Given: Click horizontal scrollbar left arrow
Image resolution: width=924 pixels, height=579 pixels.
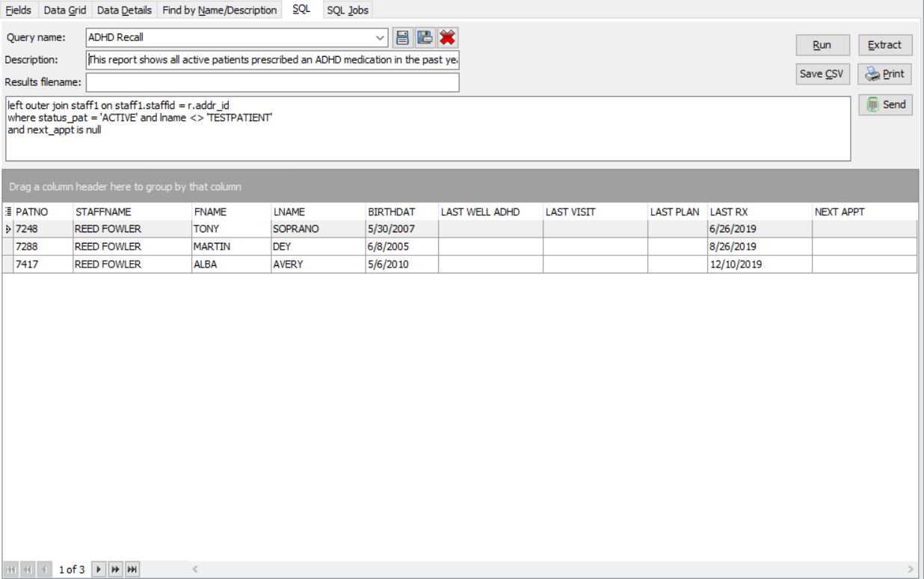Looking at the screenshot, I should click(x=195, y=570).
